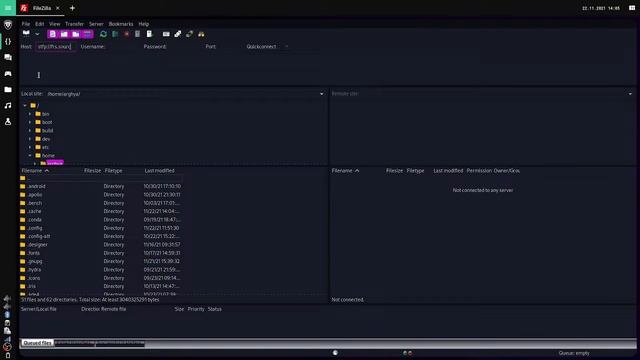Screen dimensions: 640x360
Task: Collapse the home folder in local tree
Action: tap(30, 156)
